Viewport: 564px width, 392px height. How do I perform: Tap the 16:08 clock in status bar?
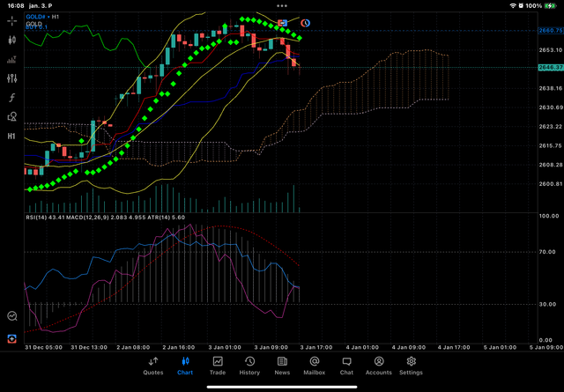tap(16, 6)
